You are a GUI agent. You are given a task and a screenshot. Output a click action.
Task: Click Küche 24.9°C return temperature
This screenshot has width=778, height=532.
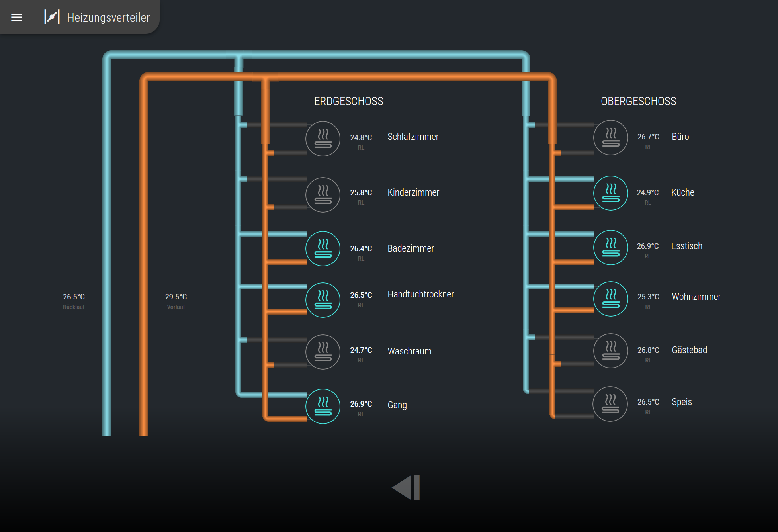pyautogui.click(x=648, y=192)
